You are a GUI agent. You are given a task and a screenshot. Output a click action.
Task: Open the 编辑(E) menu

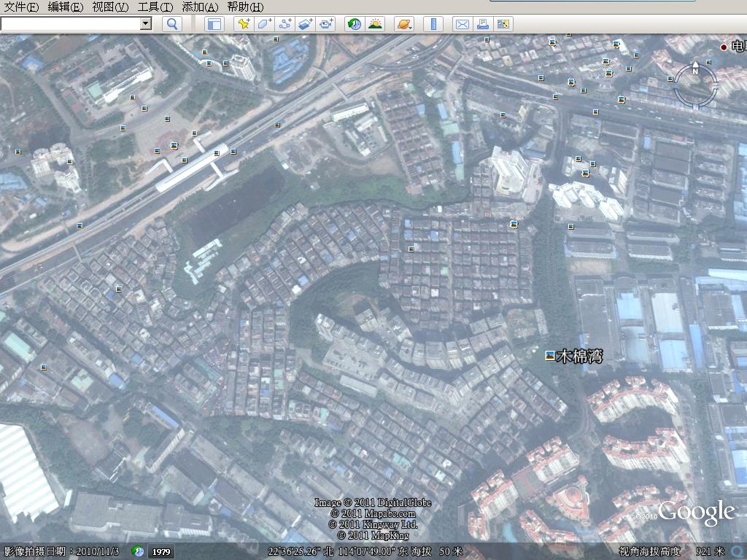[x=66, y=7]
